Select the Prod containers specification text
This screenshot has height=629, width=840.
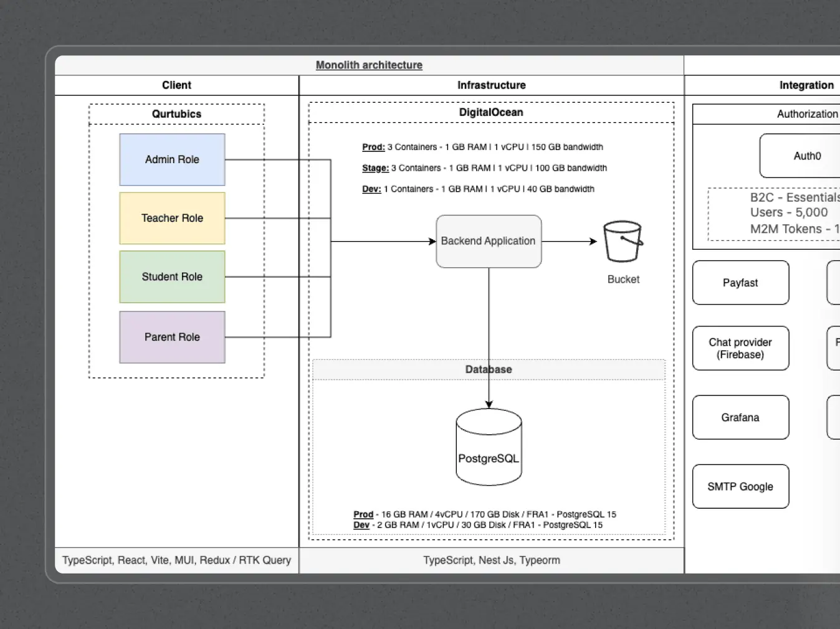pos(482,147)
